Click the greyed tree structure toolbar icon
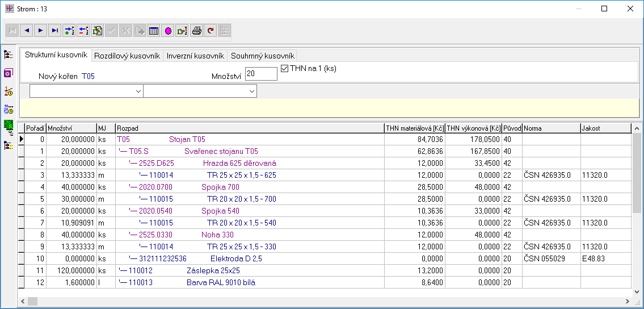This screenshot has width=644, height=309. click(x=225, y=31)
